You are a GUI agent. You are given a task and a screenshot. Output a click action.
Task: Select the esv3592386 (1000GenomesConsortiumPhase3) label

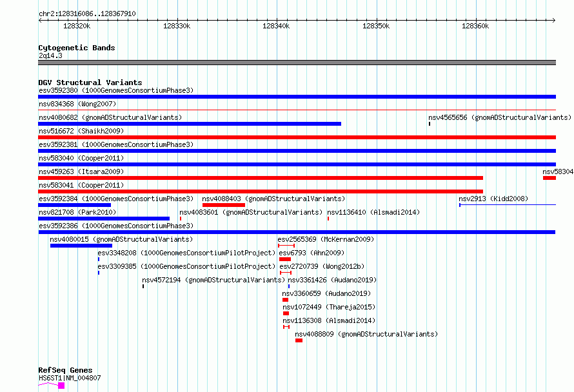pyautogui.click(x=116, y=226)
